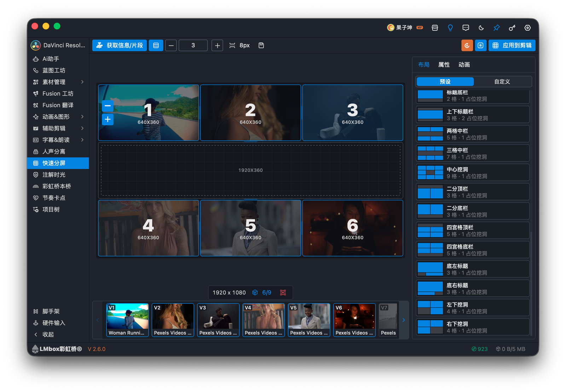Click the lightbulb tips icon
Screen dimensions: 566x392
[450, 28]
